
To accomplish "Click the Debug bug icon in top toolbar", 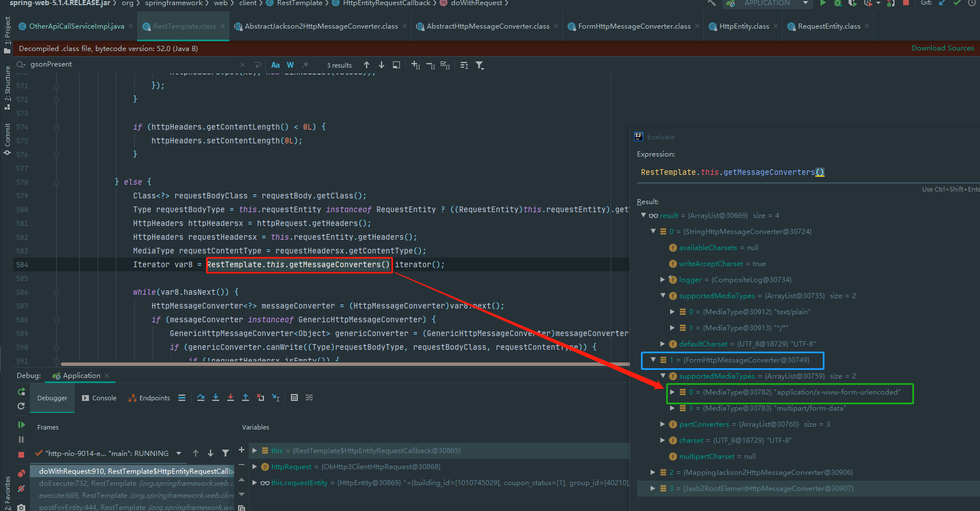I will coord(838,3).
